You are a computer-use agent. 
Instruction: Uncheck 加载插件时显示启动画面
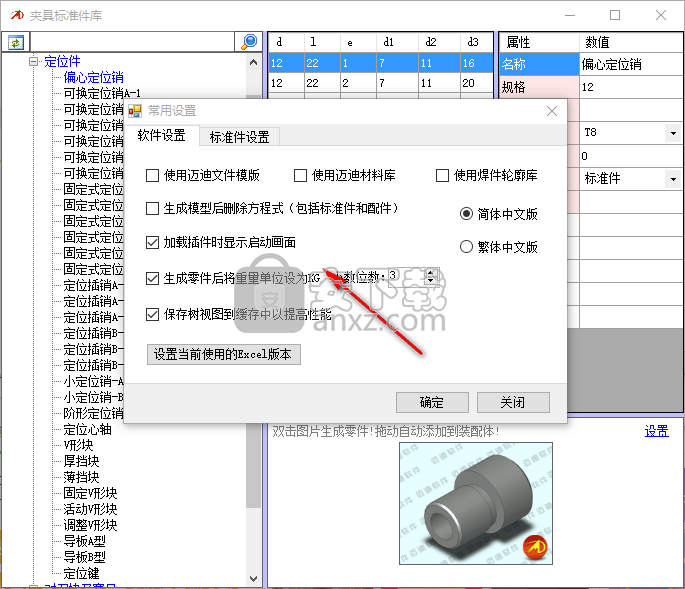(152, 242)
